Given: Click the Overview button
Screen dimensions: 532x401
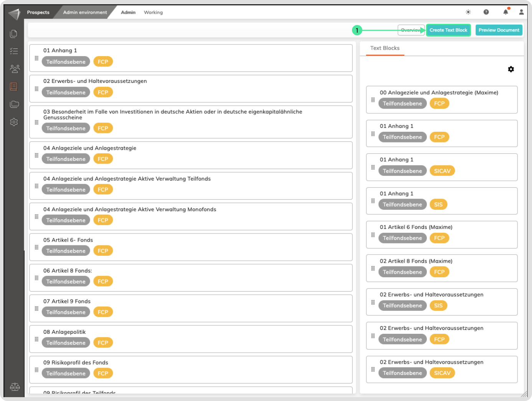Looking at the screenshot, I should click(x=411, y=30).
